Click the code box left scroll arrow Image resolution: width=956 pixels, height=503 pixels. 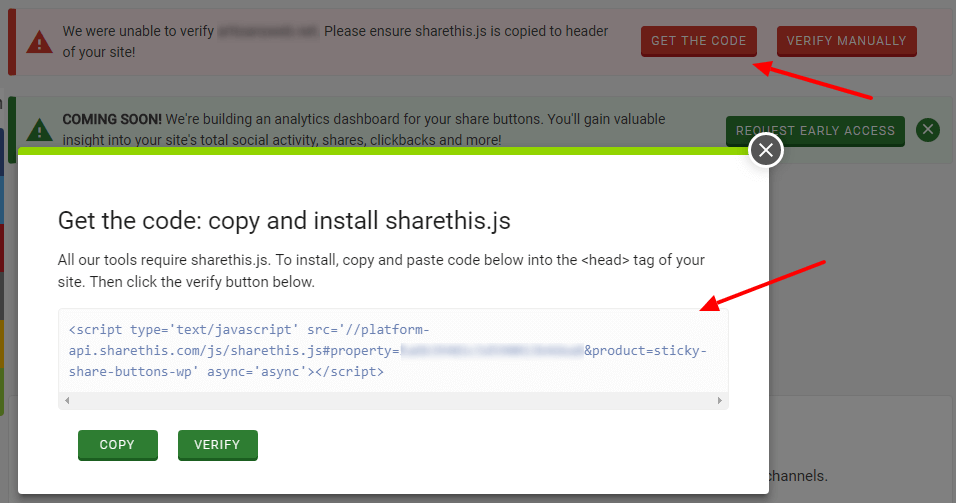tap(67, 401)
